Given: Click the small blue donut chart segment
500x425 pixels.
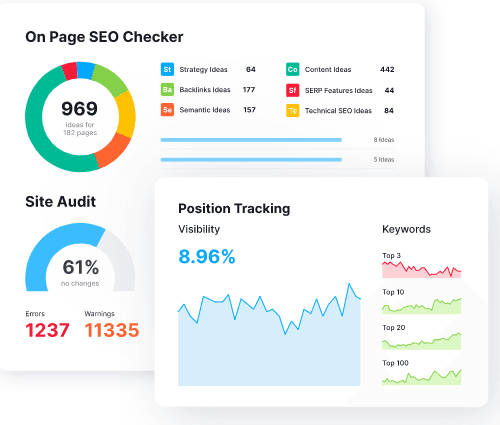Looking at the screenshot, I should (x=86, y=70).
